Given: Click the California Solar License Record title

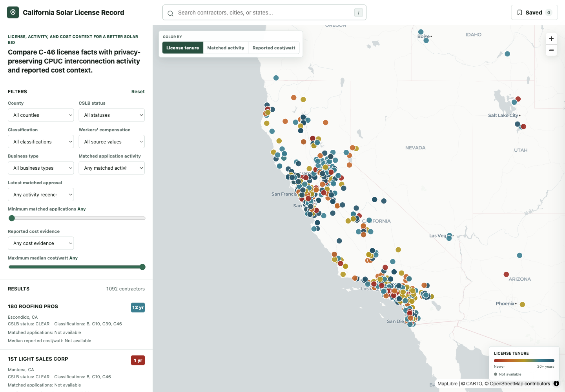Looking at the screenshot, I should [73, 13].
